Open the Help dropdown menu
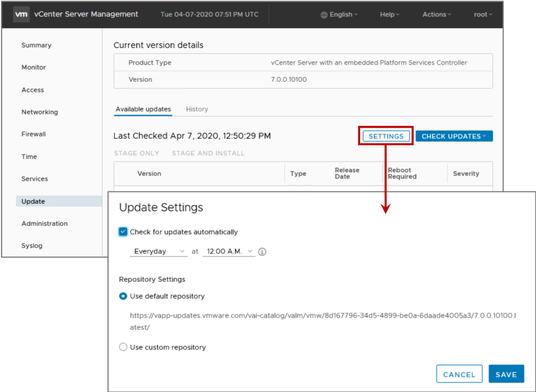 click(390, 15)
